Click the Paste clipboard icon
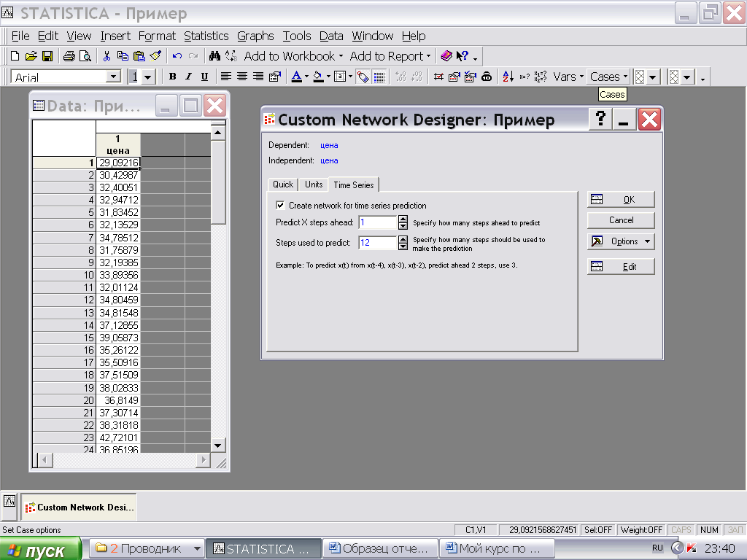 pyautogui.click(x=139, y=56)
